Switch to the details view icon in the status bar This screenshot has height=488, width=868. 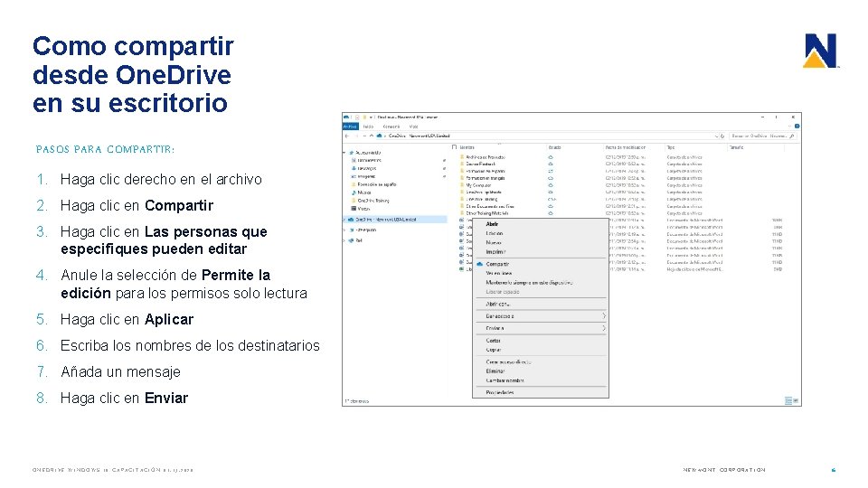[x=788, y=400]
